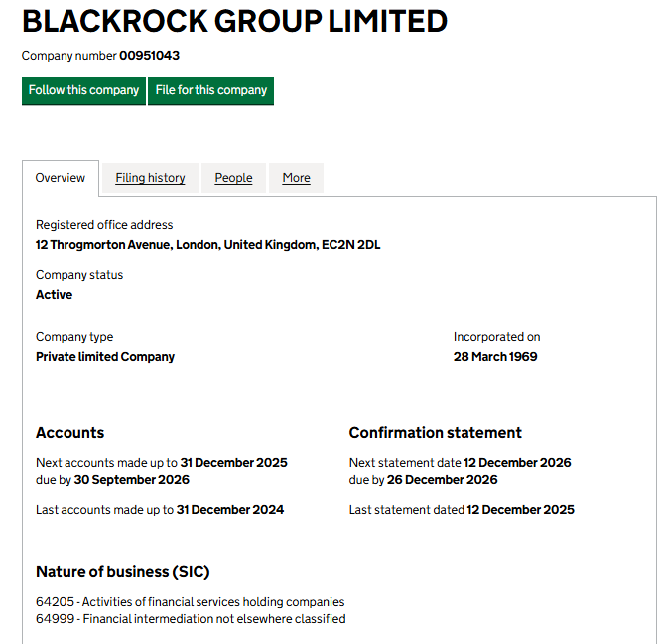Click SIC code 64205 holding companies line
This screenshot has height=644, width=663.
coord(190,602)
